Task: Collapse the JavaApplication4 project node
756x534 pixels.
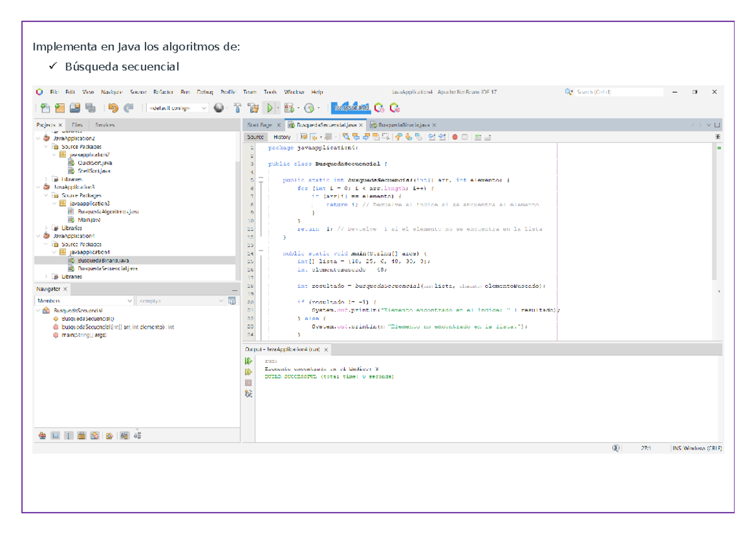Action: point(37,236)
